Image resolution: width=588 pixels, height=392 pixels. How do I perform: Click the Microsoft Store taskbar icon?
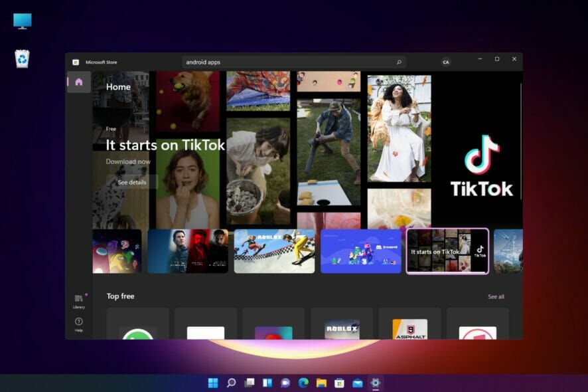click(339, 383)
